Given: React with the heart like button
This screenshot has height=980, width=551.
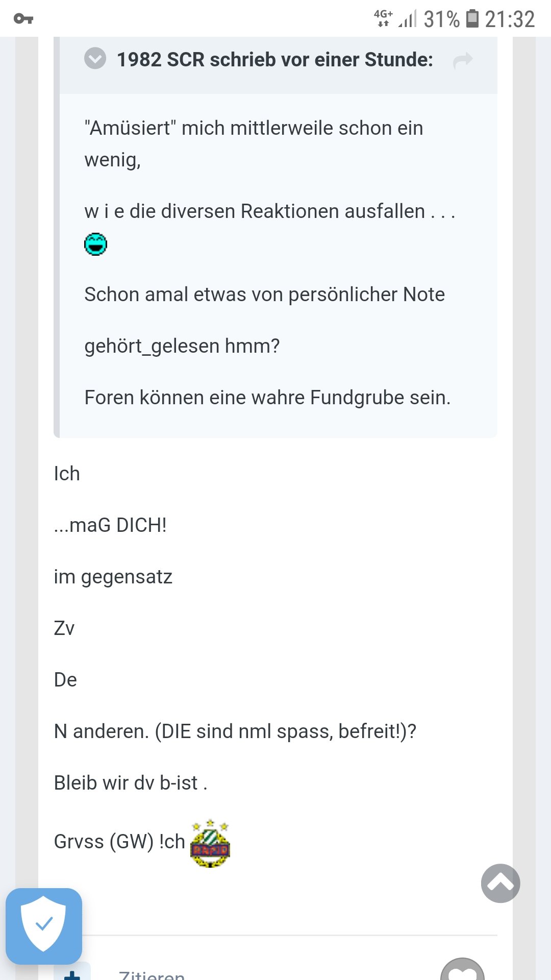Looking at the screenshot, I should [462, 970].
